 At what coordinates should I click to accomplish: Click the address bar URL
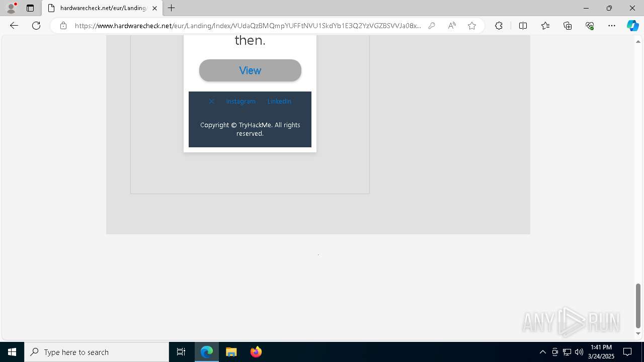(x=248, y=26)
